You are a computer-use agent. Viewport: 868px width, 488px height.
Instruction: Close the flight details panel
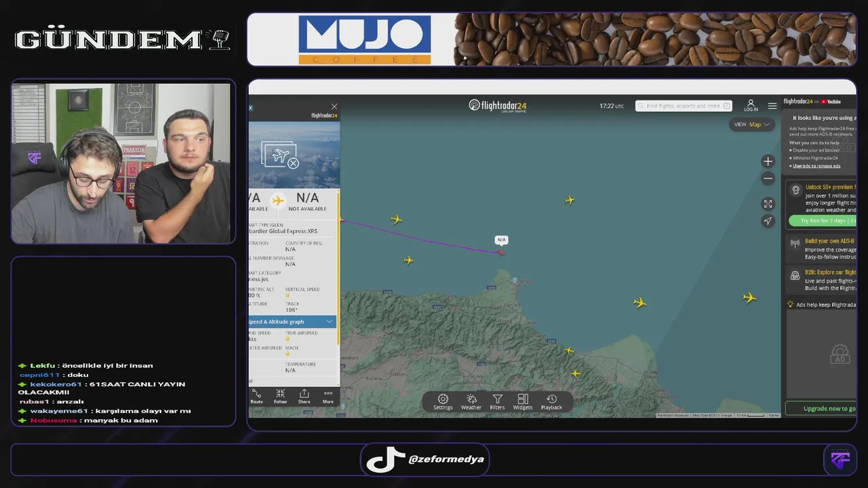coord(334,106)
